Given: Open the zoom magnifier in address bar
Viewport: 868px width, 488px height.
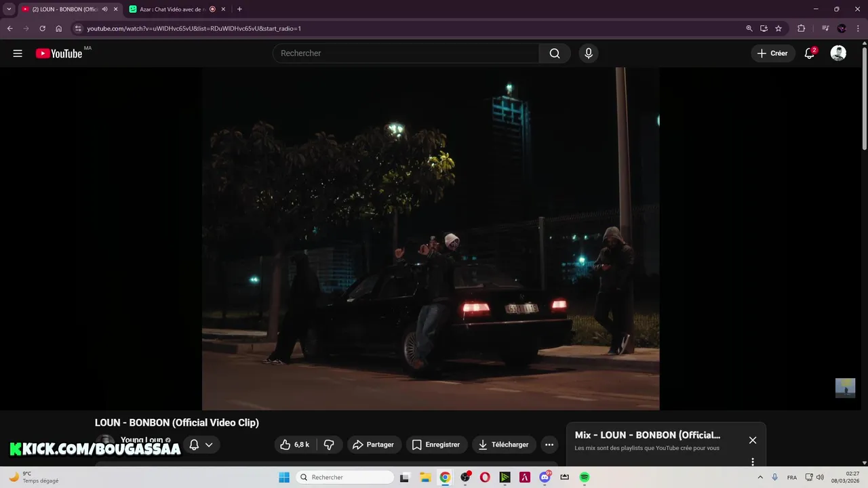Looking at the screenshot, I should click(x=749, y=28).
